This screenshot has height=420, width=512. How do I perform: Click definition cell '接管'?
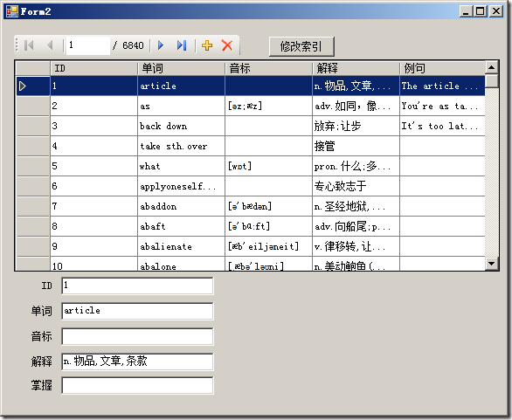[356, 146]
